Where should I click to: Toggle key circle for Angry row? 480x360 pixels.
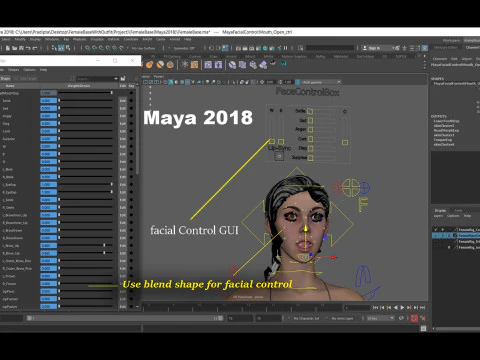[131, 116]
